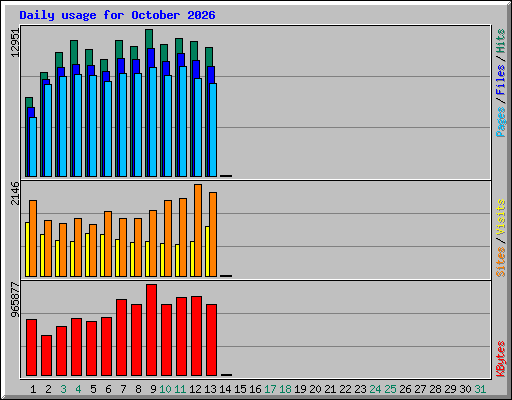Click the green day 31 axis label
512x400 pixels.
tap(480, 389)
